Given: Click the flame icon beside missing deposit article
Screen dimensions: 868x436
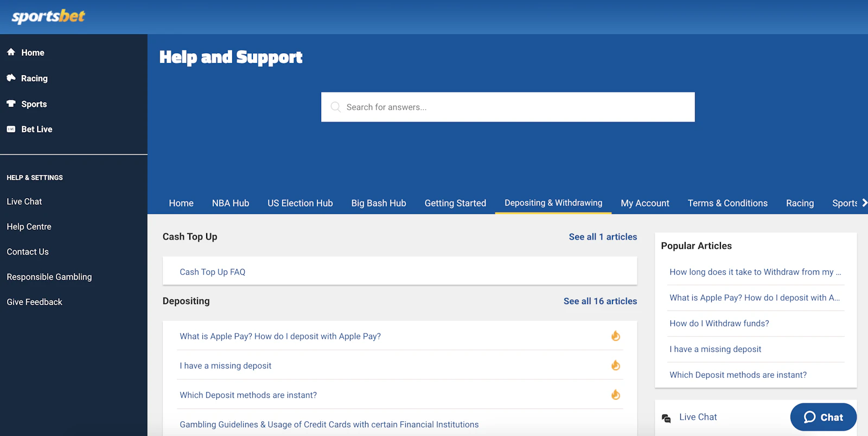Looking at the screenshot, I should (616, 365).
